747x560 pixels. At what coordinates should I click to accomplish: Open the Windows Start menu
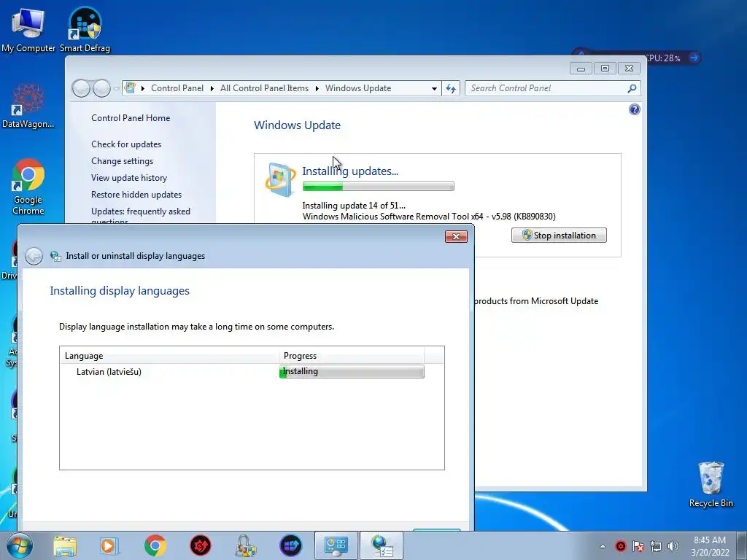tap(20, 545)
